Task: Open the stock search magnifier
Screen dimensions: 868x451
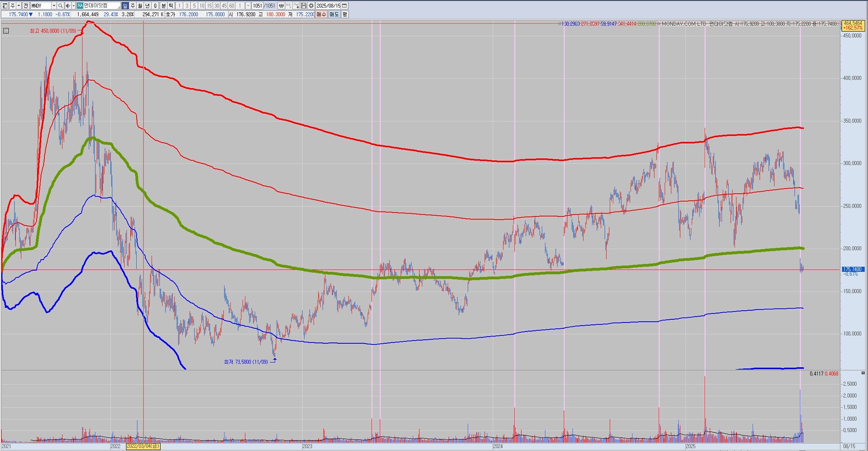Action: pos(60,5)
